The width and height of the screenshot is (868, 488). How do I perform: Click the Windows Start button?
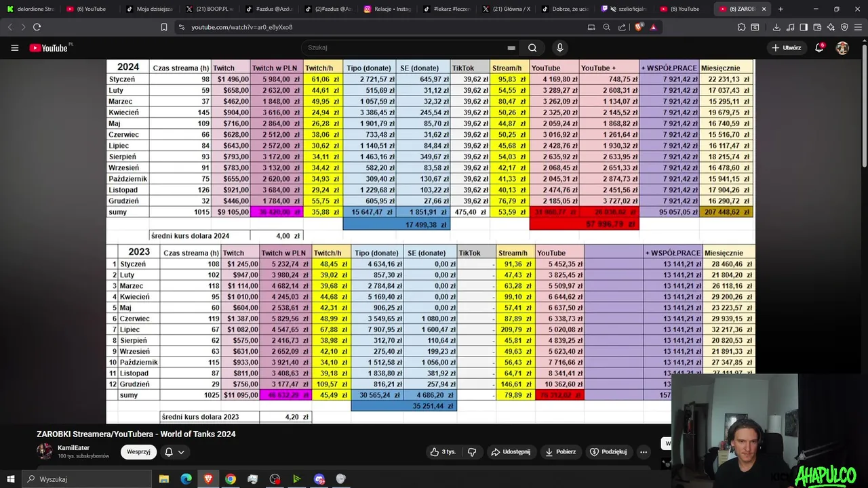click(x=11, y=479)
